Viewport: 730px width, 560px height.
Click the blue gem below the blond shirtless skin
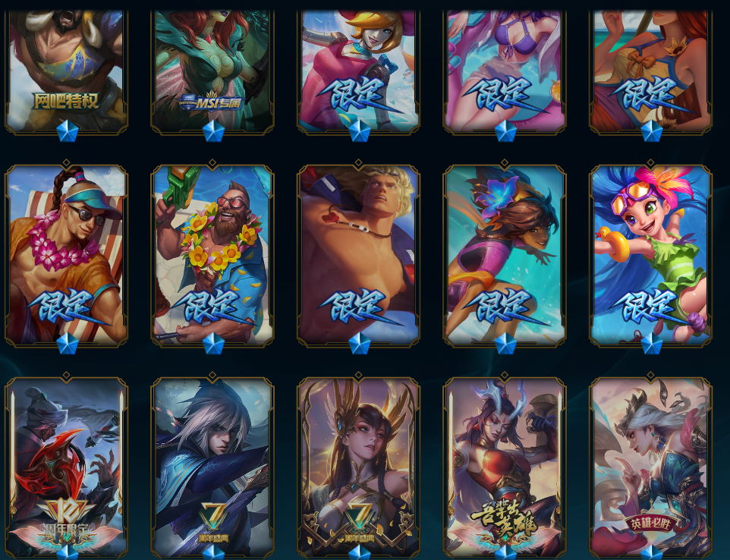coord(360,344)
